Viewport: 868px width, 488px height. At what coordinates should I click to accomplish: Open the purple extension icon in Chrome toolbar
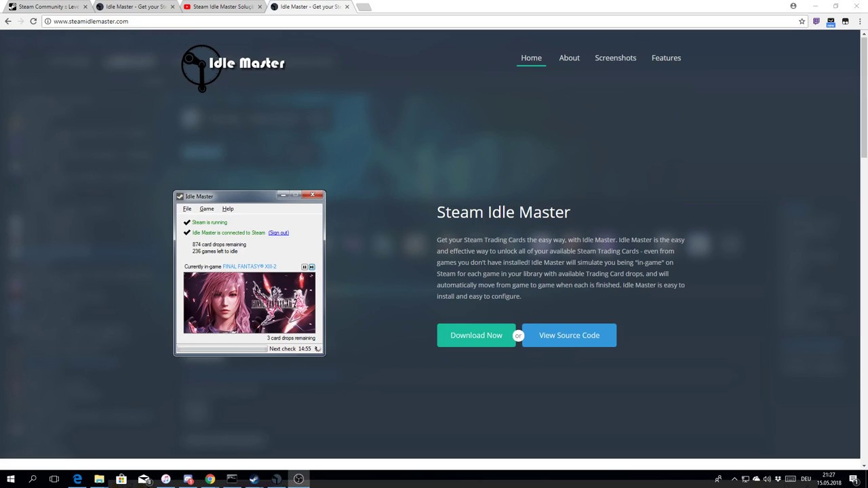coord(816,21)
